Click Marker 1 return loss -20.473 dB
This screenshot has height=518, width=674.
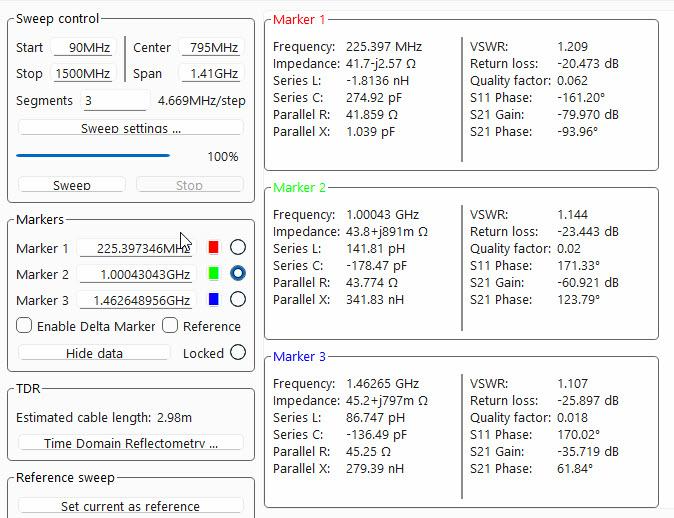[x=588, y=64]
